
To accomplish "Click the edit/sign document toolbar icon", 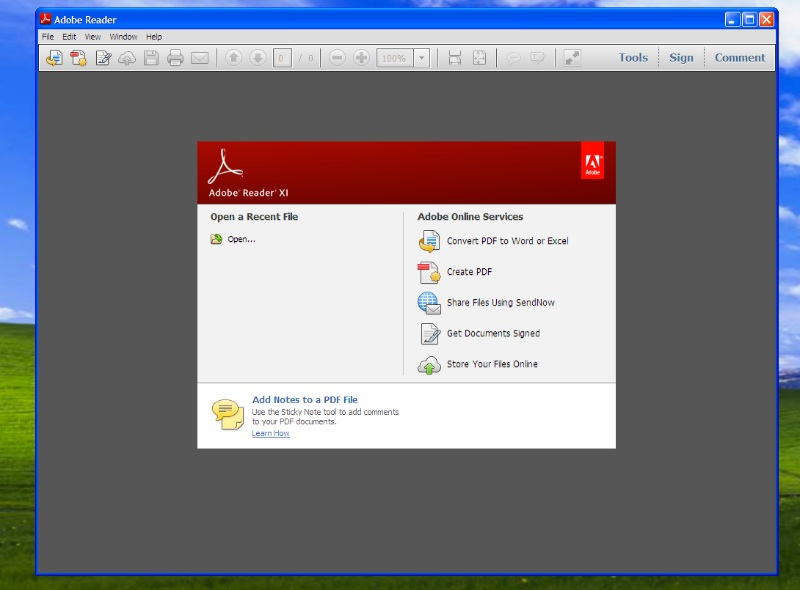I will point(103,58).
